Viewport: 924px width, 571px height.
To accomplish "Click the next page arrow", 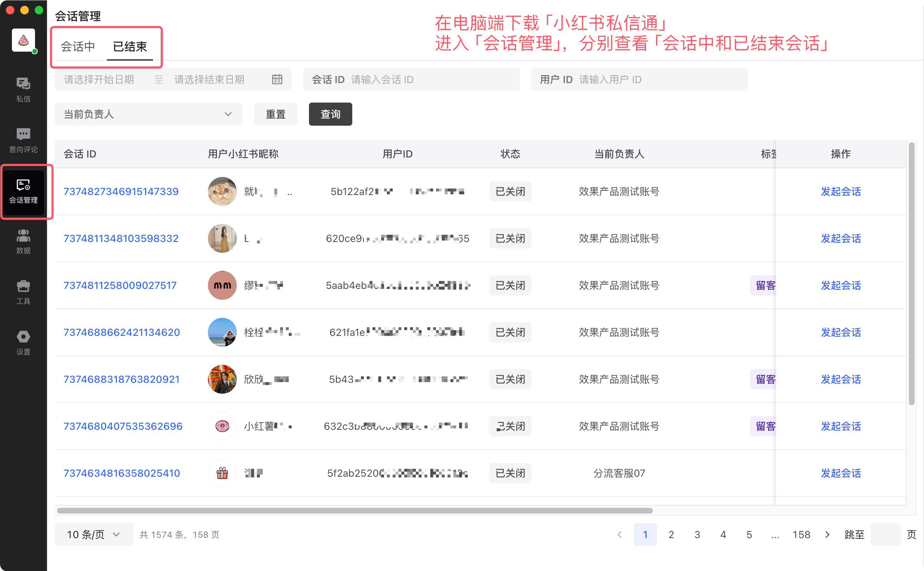I will 827,535.
